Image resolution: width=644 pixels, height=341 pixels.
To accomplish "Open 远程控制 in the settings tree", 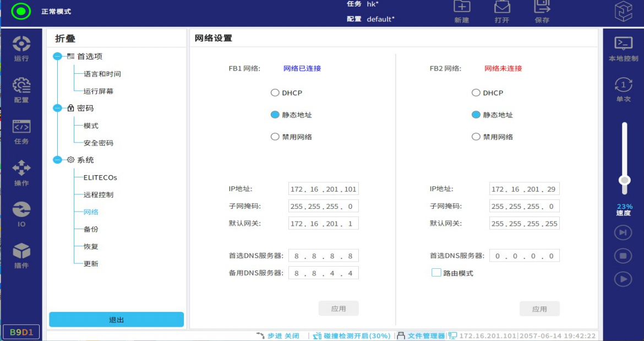I will pos(99,195).
